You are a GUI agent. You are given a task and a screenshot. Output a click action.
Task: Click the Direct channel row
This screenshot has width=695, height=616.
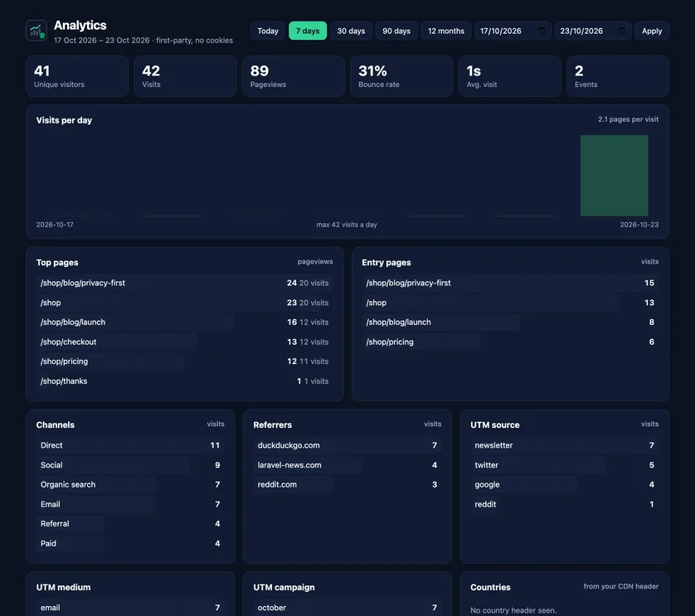click(130, 445)
